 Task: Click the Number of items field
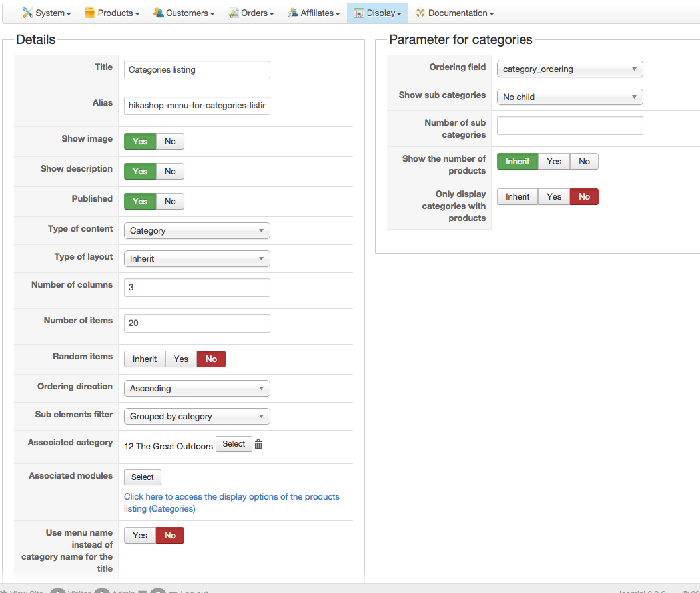(x=197, y=323)
